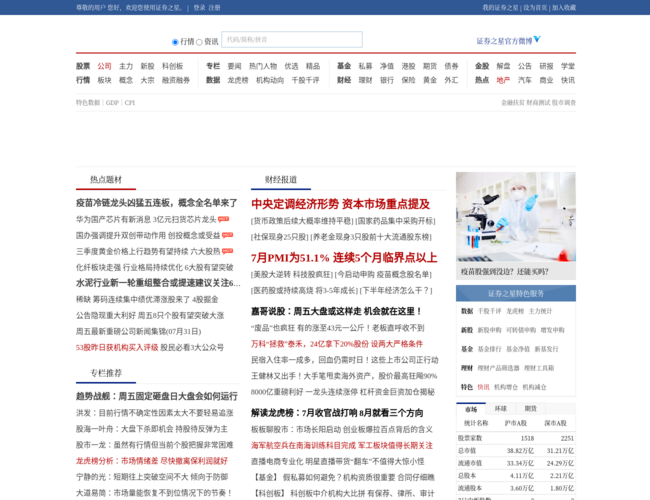This screenshot has height=500, width=650.
Task: Open the 研报 navigation item
Action: (546, 66)
